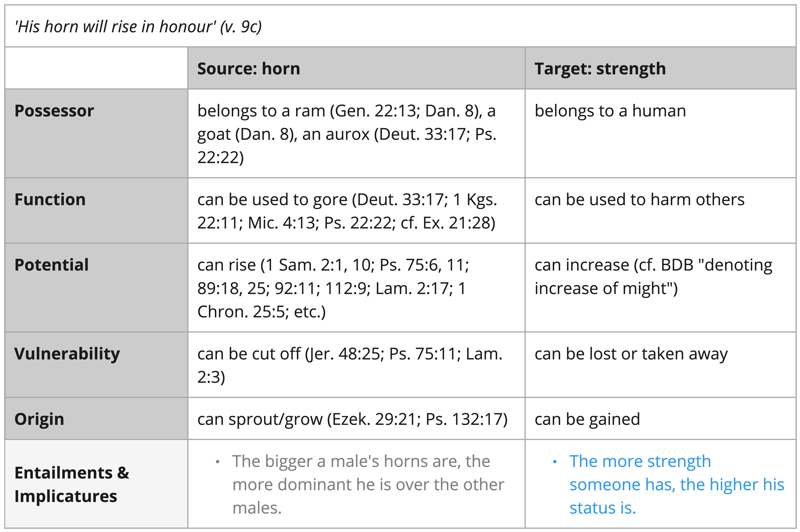
Task: Open the blue 'The more strength someone has' link
Action: (x=677, y=485)
